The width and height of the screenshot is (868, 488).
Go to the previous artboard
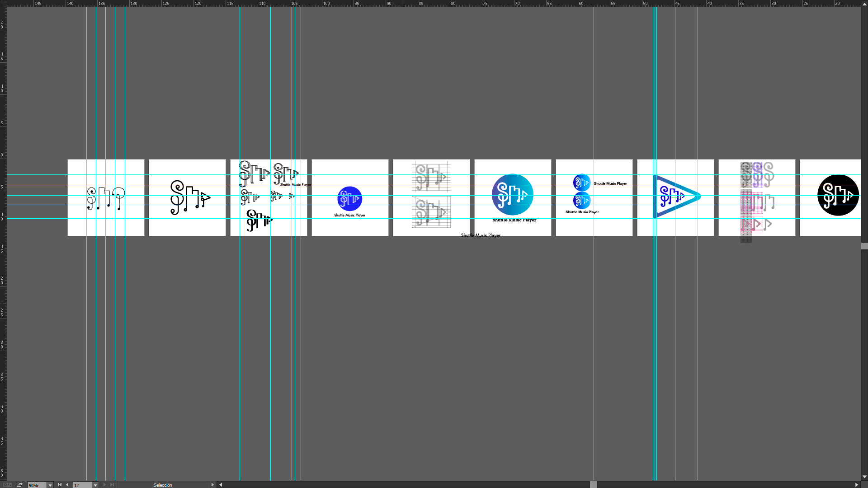pos(67,485)
